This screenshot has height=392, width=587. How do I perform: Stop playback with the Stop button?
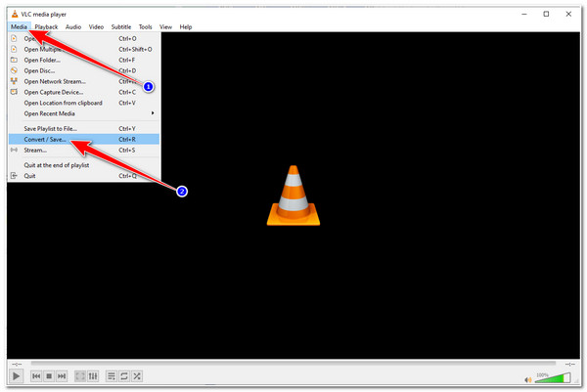click(49, 376)
